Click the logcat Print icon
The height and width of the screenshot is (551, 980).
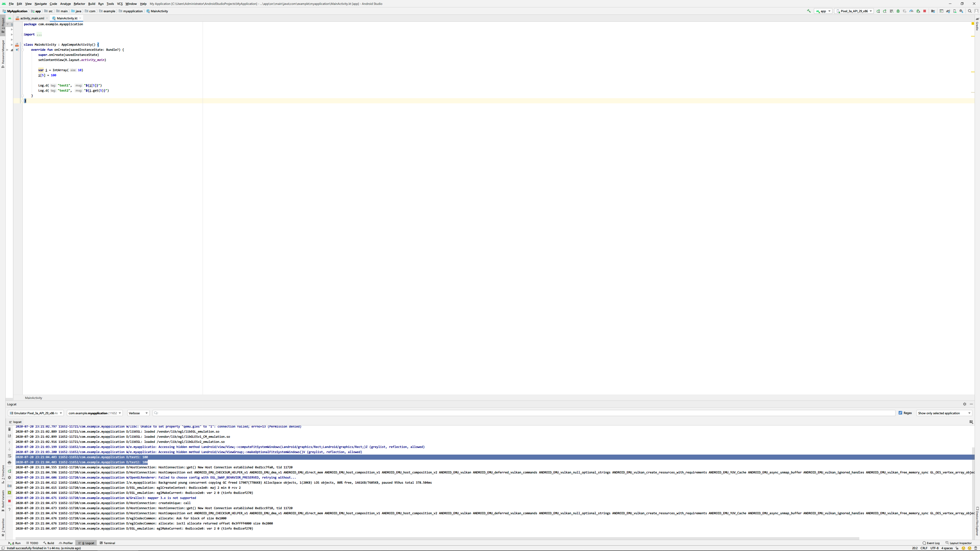9,463
